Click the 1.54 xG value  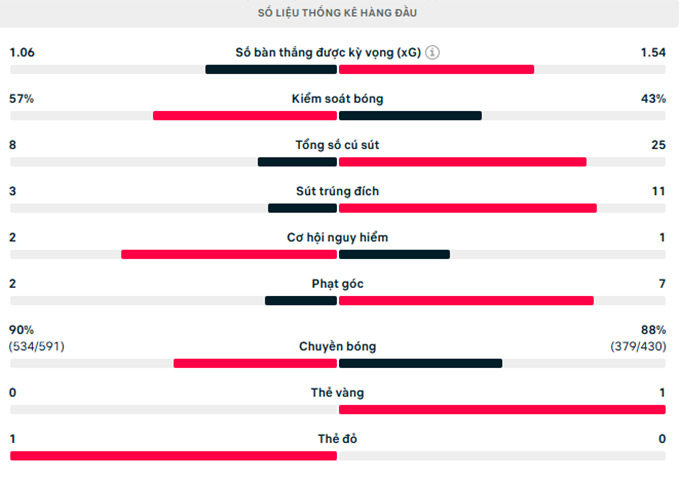coord(653,52)
